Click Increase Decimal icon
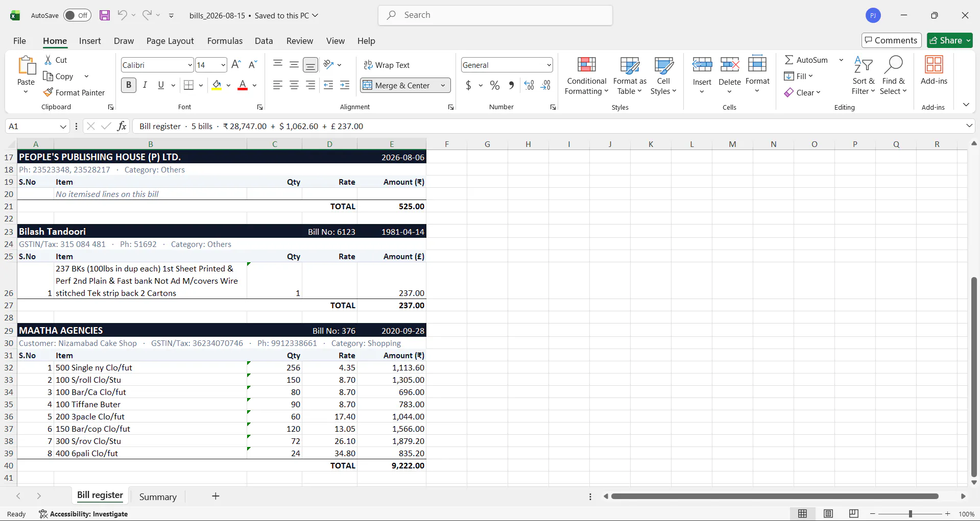This screenshot has height=521, width=980. (529, 85)
